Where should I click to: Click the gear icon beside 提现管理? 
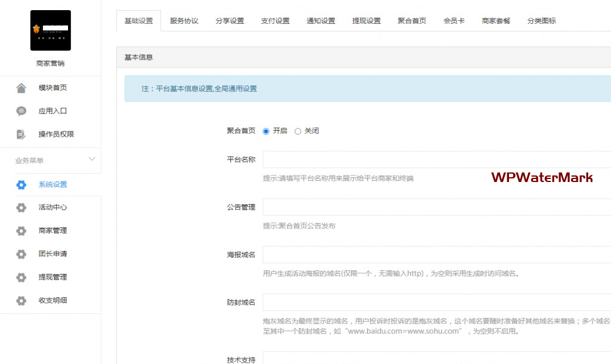pyautogui.click(x=21, y=277)
